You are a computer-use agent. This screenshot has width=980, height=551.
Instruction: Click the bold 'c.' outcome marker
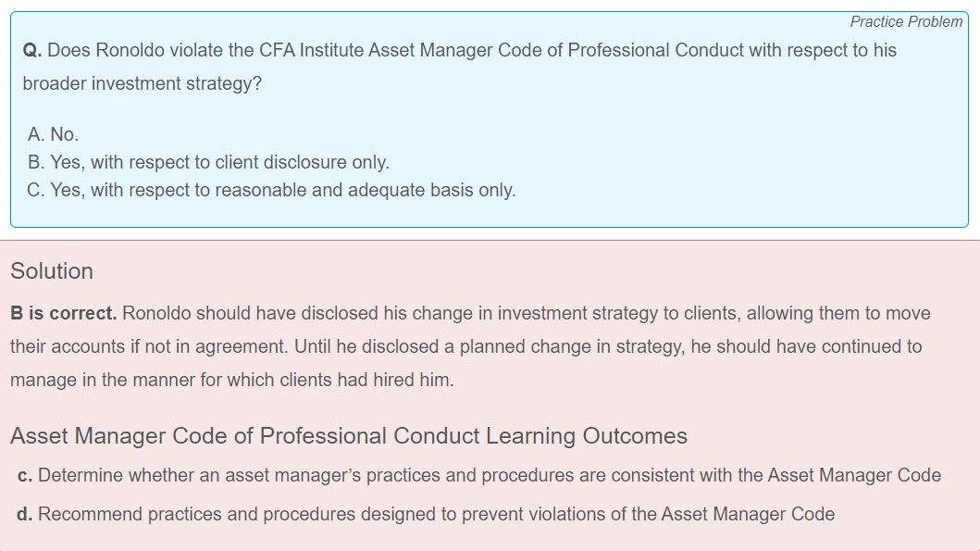[x=25, y=476]
